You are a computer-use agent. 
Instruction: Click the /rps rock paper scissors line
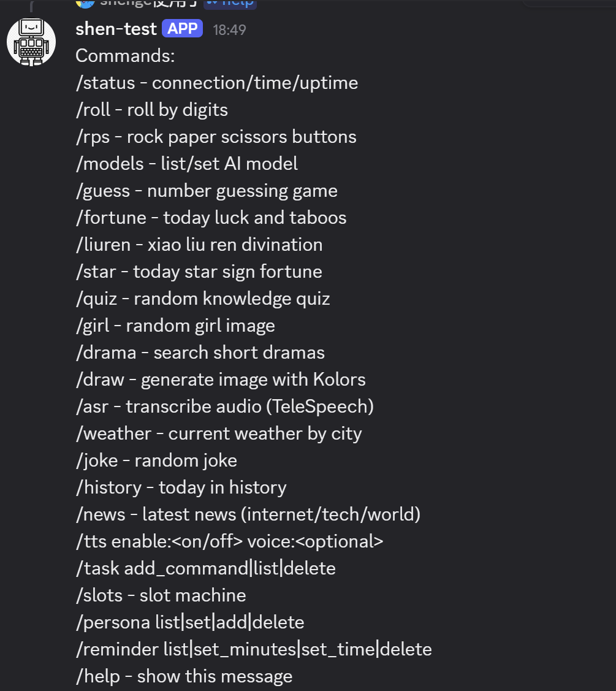(x=216, y=137)
